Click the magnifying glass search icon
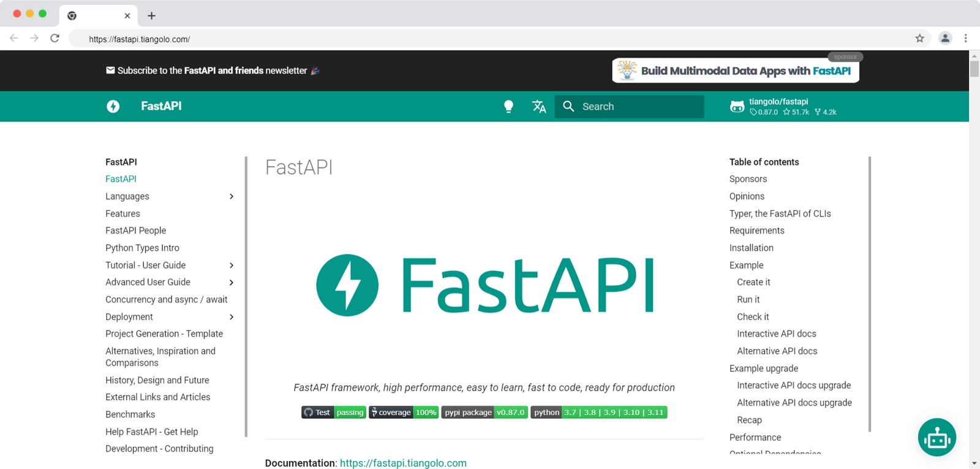 click(x=568, y=107)
